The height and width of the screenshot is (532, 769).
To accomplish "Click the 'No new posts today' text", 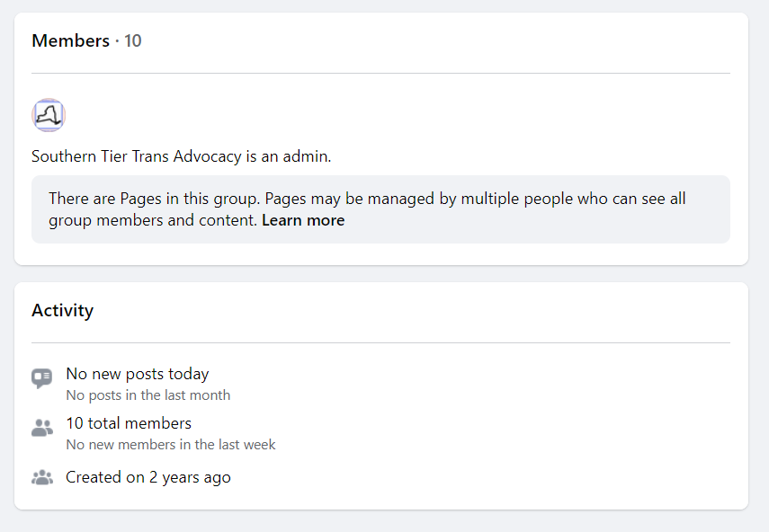I will coord(138,374).
